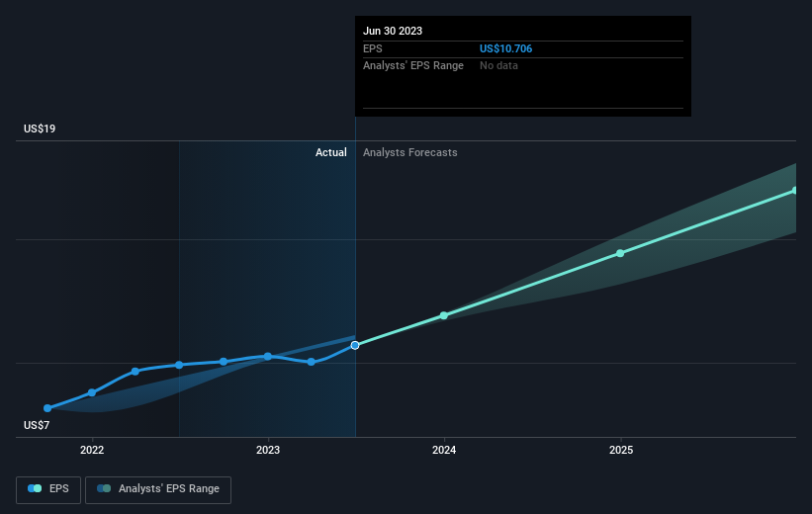Image resolution: width=812 pixels, height=514 pixels.
Task: Click the 2025 x-axis label
Action: [620, 451]
